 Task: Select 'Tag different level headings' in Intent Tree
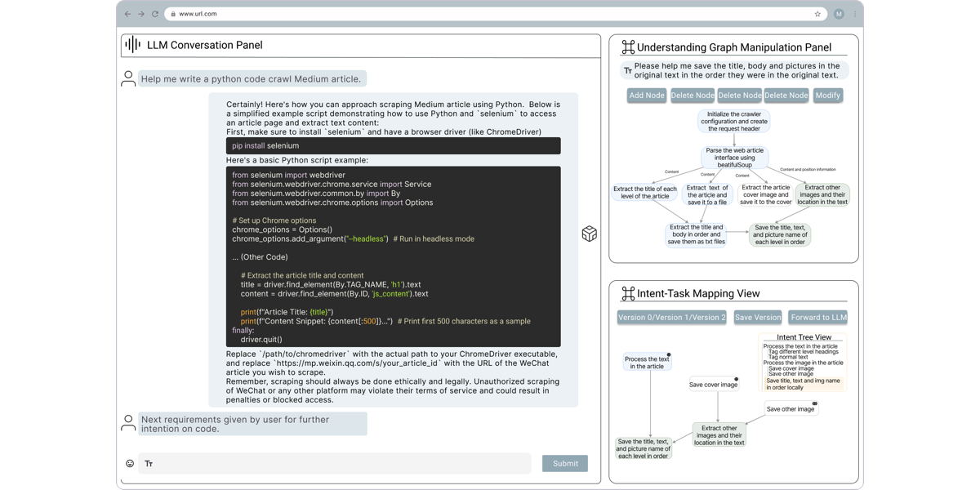(x=804, y=352)
